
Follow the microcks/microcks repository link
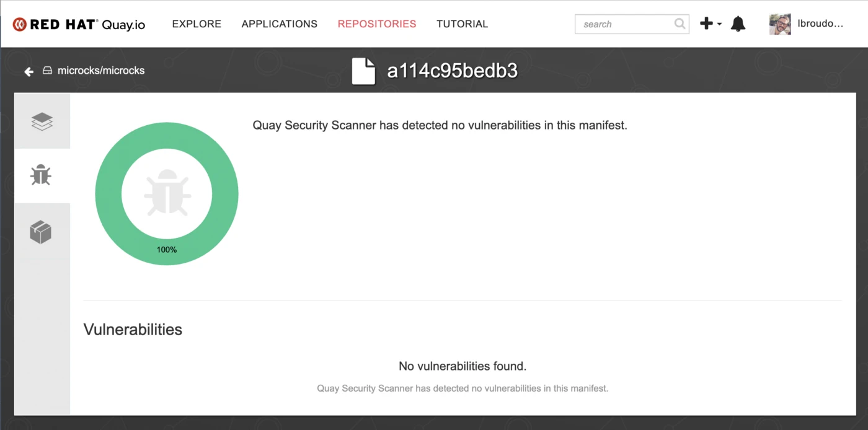101,71
